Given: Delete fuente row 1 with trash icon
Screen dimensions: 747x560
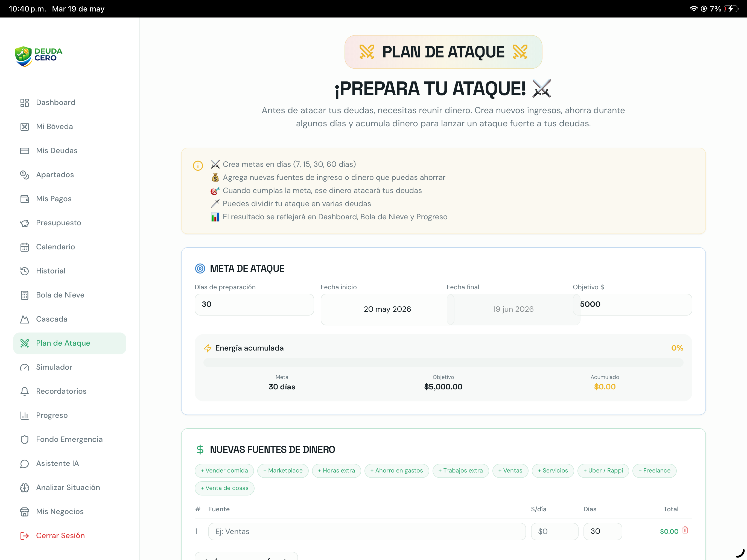Looking at the screenshot, I should [x=685, y=530].
